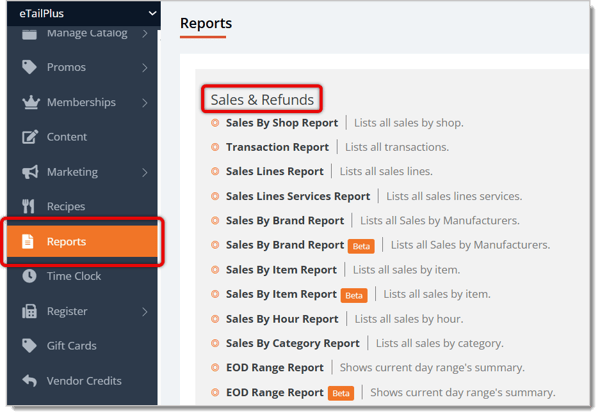Click the Memberships crown icon
Image resolution: width=600 pixels, height=416 pixels.
point(31,102)
